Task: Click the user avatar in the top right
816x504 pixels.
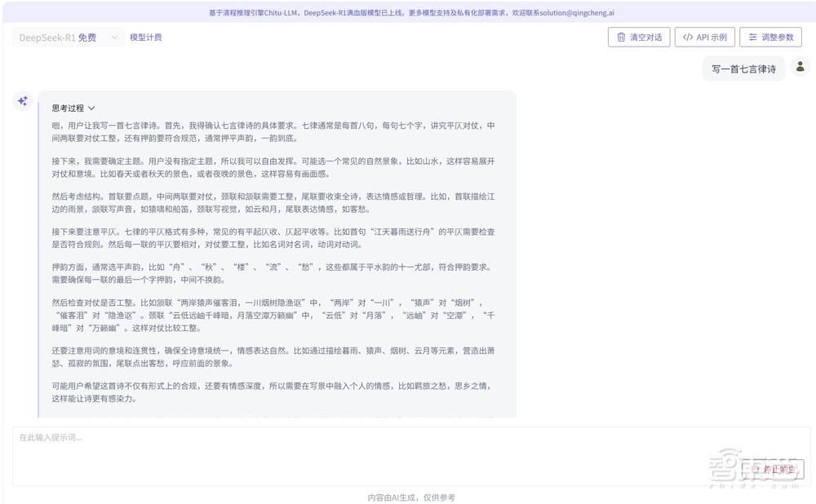Action: coord(800,67)
